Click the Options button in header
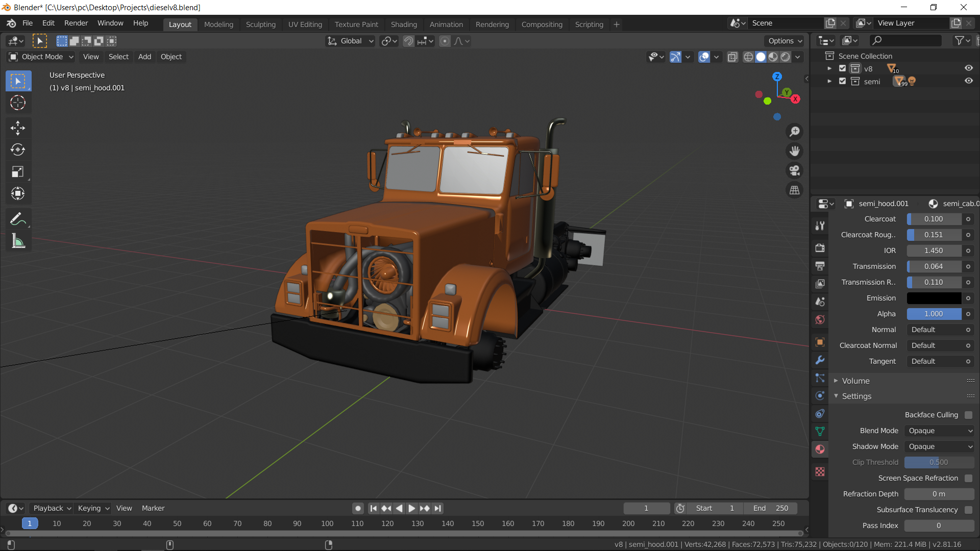The height and width of the screenshot is (551, 980). tap(785, 41)
